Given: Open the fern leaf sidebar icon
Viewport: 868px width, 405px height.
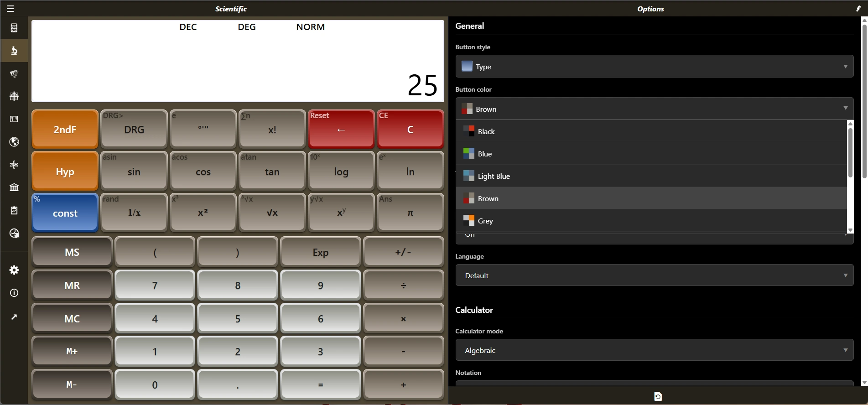Looking at the screenshot, I should coord(14,73).
